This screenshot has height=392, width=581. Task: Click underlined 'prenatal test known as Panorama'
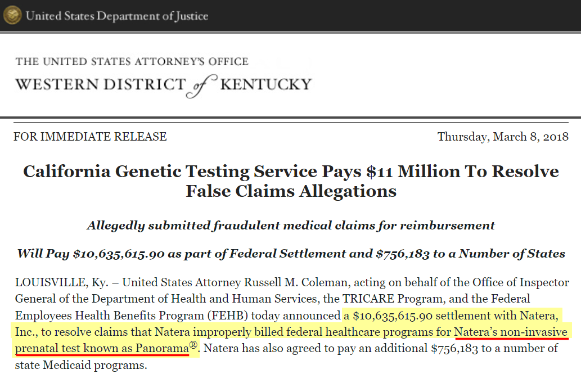pyautogui.click(x=102, y=348)
